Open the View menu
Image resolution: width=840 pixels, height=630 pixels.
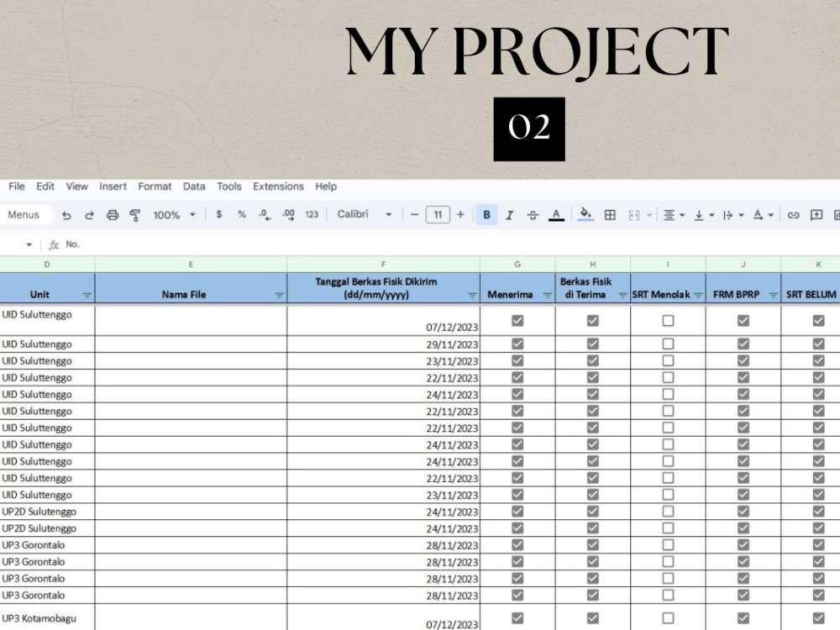point(76,186)
